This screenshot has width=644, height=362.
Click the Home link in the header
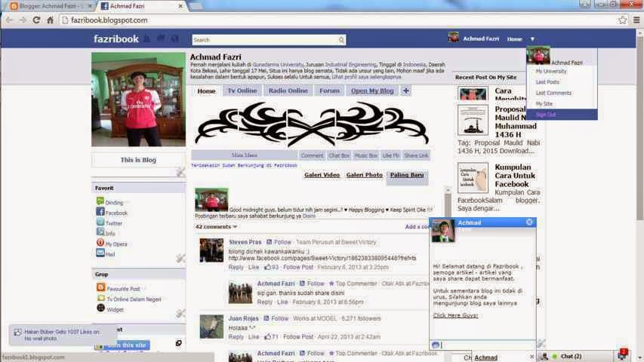click(x=514, y=39)
